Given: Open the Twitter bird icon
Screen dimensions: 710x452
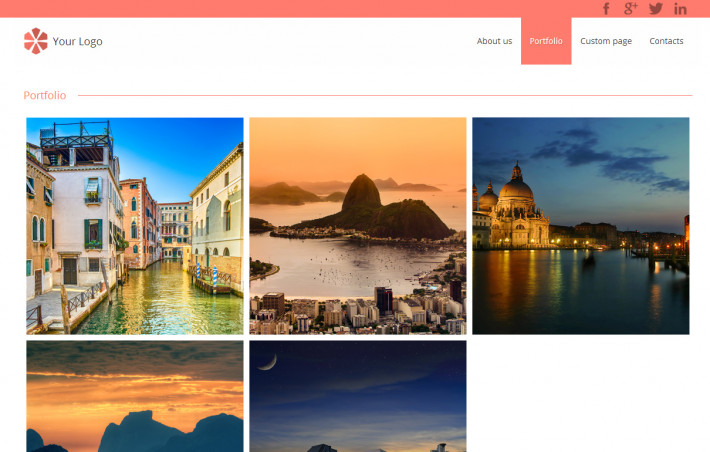Looking at the screenshot, I should 656,9.
